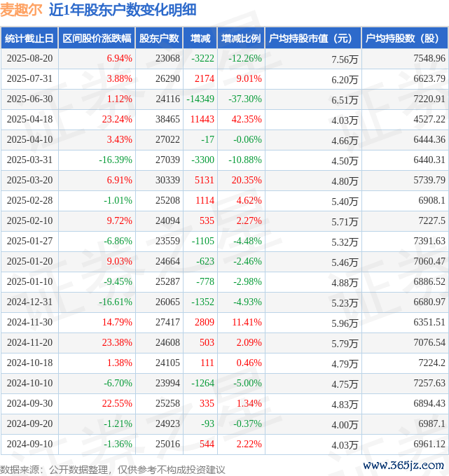Click change ratio -12.26%
This screenshot has width=449, height=476.
click(x=245, y=58)
